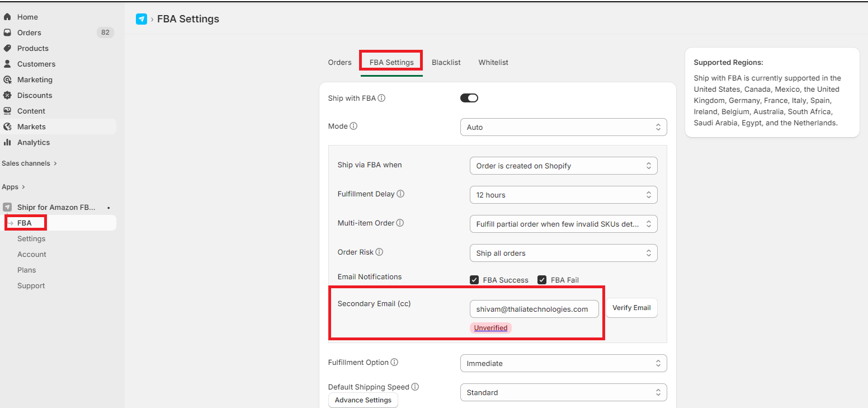868x408 pixels.
Task: Open the Mode dropdown set to Auto
Action: click(x=563, y=127)
